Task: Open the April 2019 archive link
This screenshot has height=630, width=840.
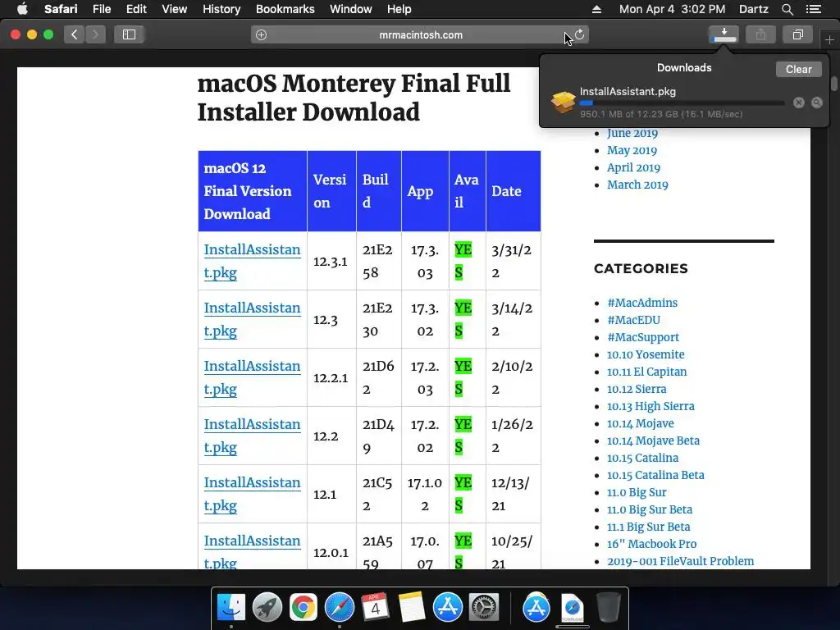Action: pyautogui.click(x=633, y=167)
